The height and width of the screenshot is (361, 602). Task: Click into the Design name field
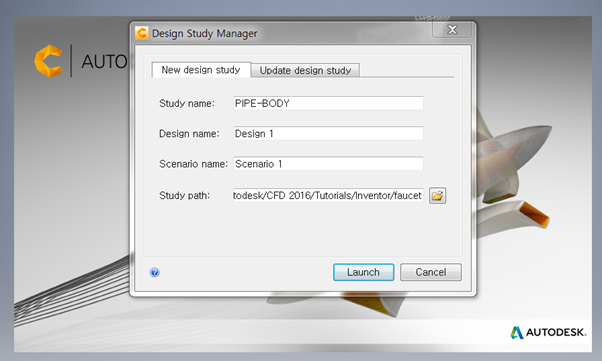pyautogui.click(x=328, y=133)
